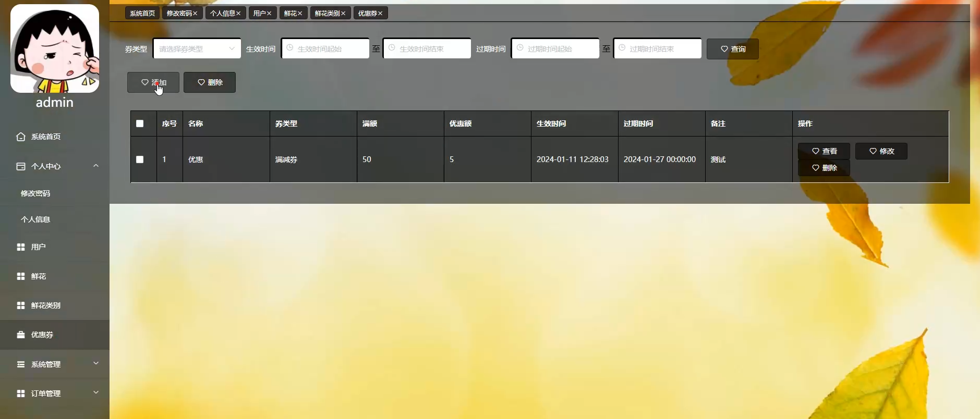Viewport: 980px width, 419px height.
Task: Collapse the 个人中心 menu chevron
Action: (x=96, y=166)
